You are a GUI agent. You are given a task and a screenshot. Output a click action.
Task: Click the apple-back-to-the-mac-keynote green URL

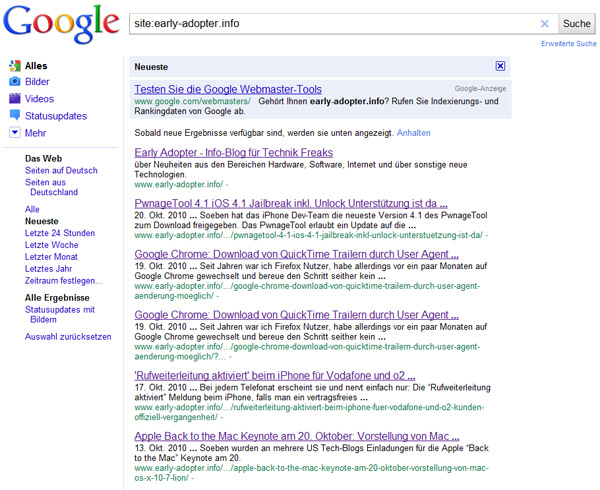click(x=311, y=473)
